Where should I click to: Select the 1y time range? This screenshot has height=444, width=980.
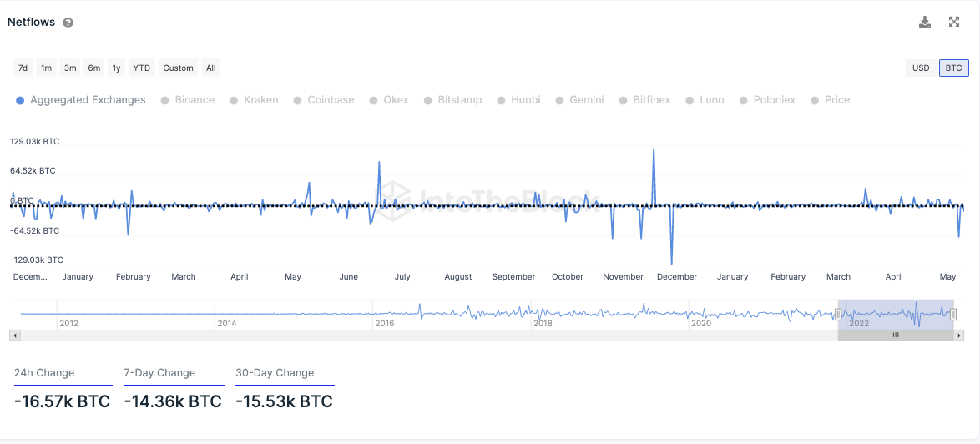pyautogui.click(x=116, y=68)
